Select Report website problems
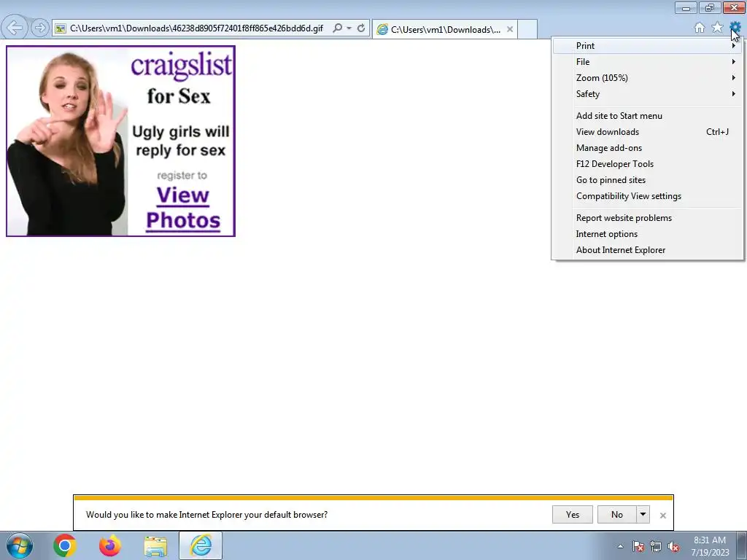The width and height of the screenshot is (747, 560). [x=647, y=218]
